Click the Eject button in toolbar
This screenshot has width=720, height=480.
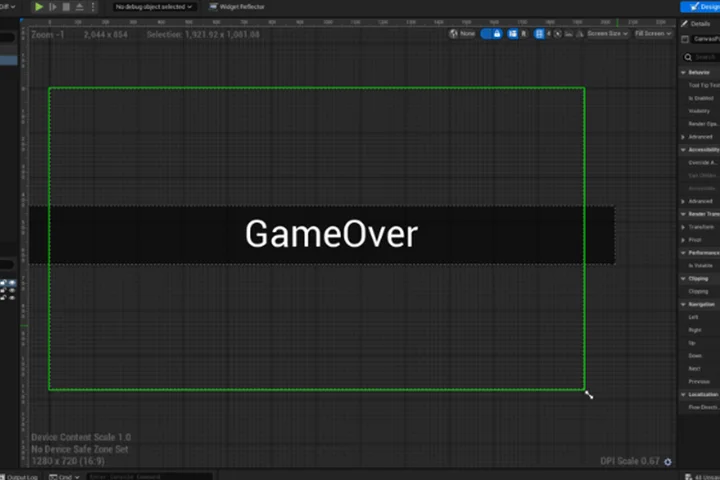click(x=79, y=6)
